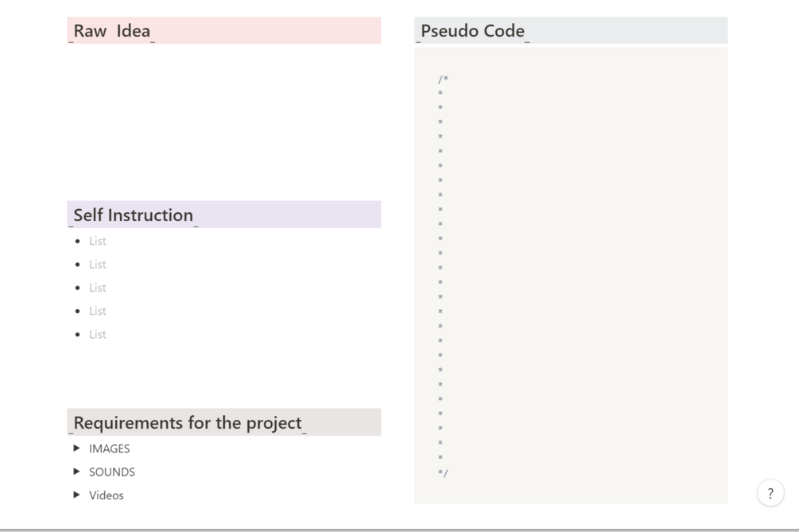Viewport: 799px width, 532px height.
Task: Select the third List bullet placeholder
Action: coord(98,288)
